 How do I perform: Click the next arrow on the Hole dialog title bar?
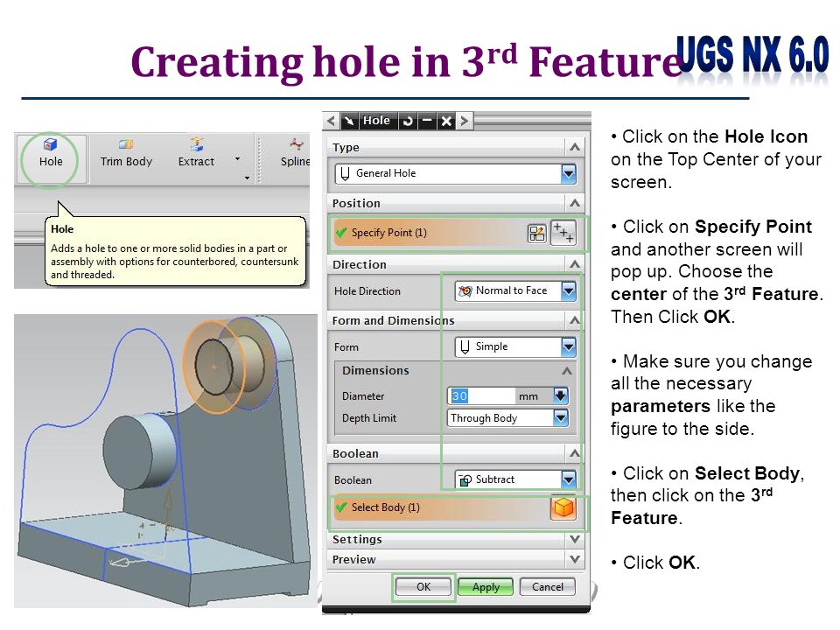coord(465,121)
